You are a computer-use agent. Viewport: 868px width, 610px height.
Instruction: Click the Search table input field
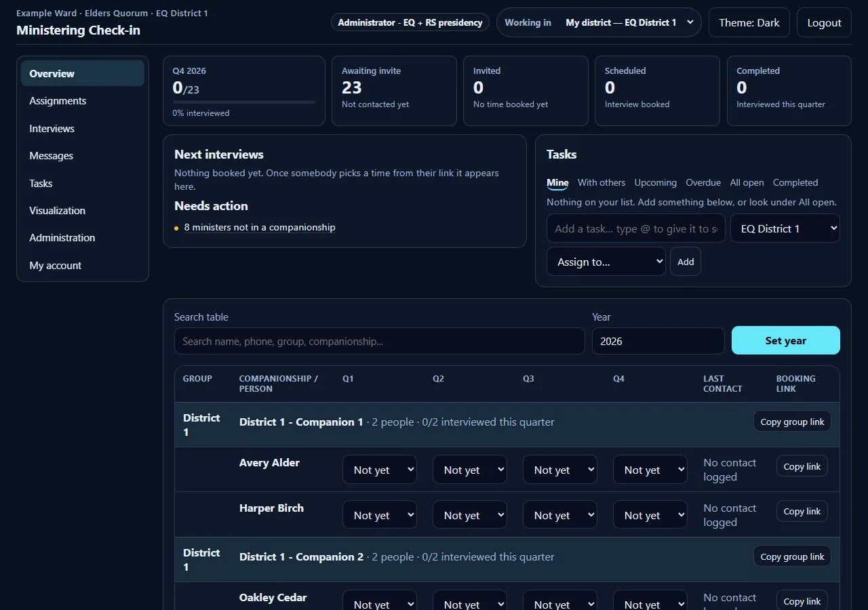(379, 341)
